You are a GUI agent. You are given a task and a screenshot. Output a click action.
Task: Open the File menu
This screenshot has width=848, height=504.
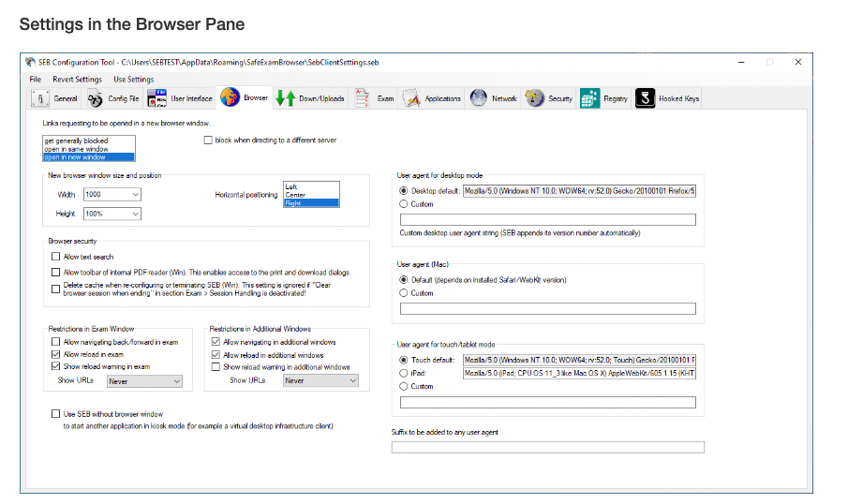tap(36, 79)
